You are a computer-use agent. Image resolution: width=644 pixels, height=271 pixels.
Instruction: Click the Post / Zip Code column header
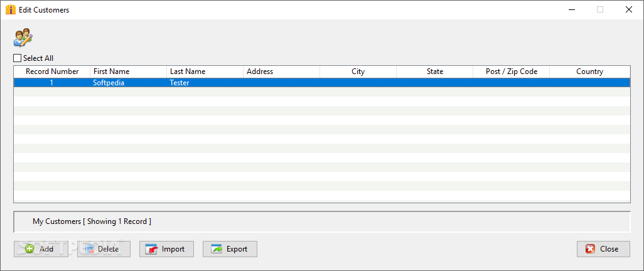click(x=512, y=72)
